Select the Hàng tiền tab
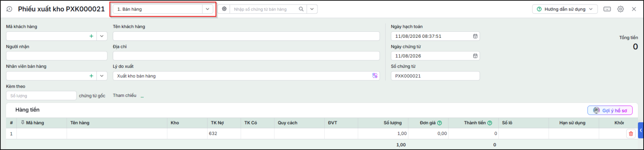 pyautogui.click(x=27, y=110)
